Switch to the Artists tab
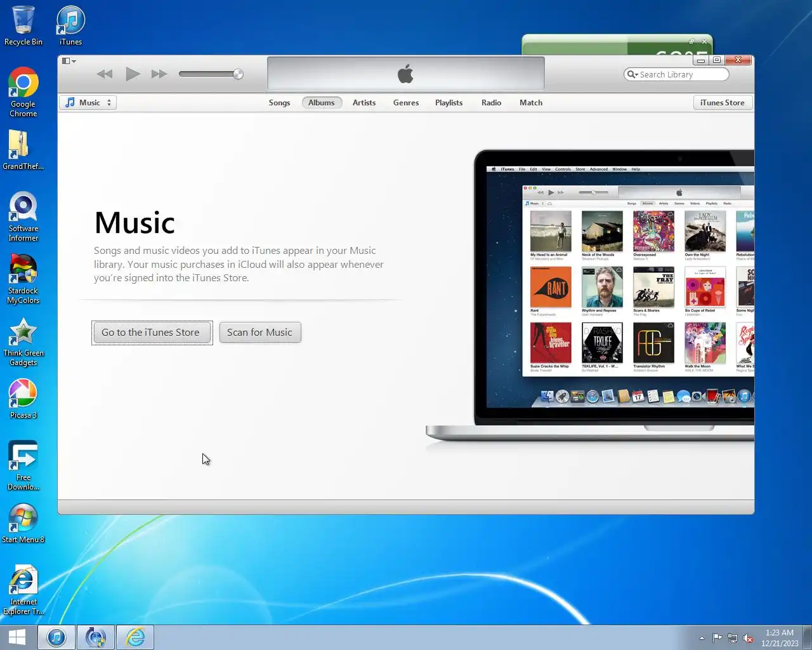812x650 pixels. (364, 103)
